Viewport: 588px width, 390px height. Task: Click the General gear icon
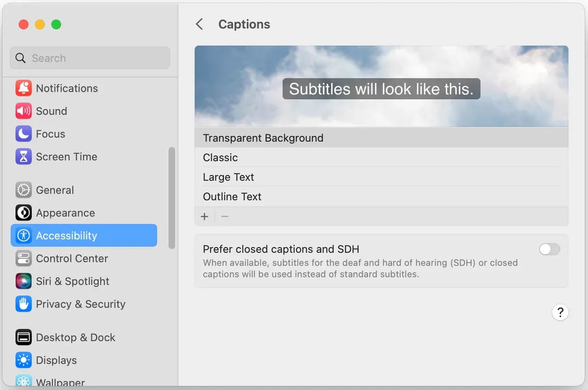23,190
